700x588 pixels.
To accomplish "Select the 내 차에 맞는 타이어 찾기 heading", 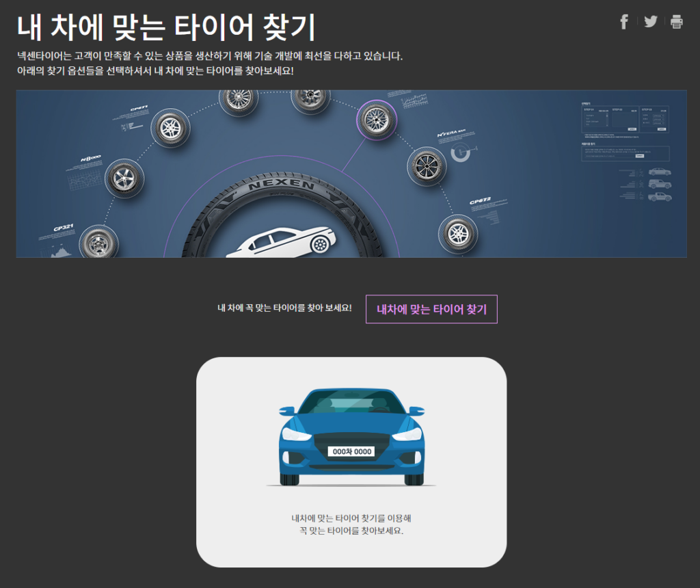I will coord(166,27).
